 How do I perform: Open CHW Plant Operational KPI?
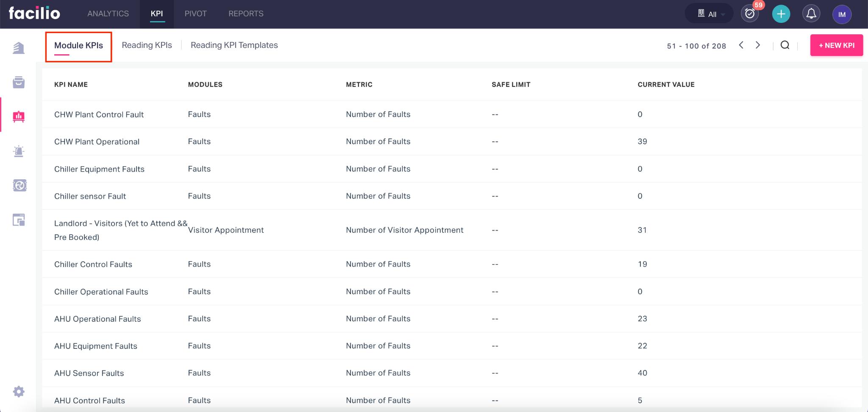click(x=452, y=142)
